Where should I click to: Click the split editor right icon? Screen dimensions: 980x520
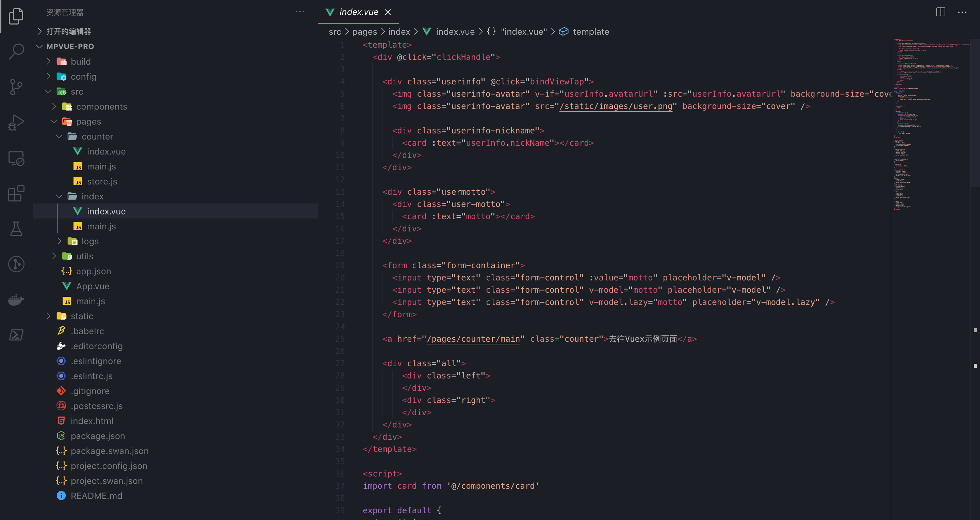click(941, 12)
